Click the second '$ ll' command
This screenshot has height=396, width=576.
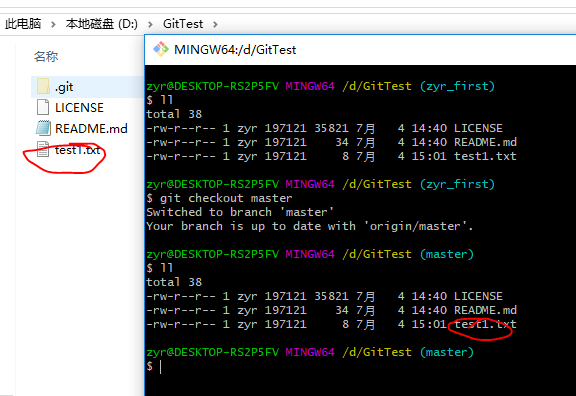(x=159, y=268)
